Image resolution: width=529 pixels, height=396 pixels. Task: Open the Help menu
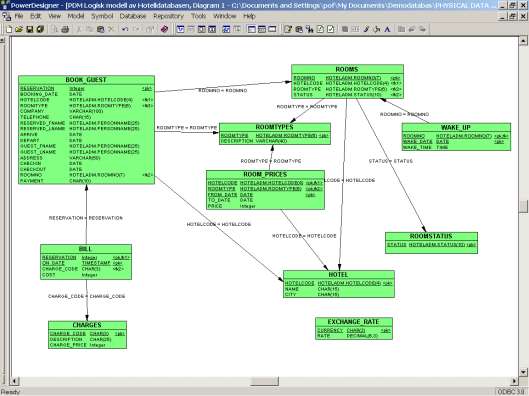pos(249,16)
